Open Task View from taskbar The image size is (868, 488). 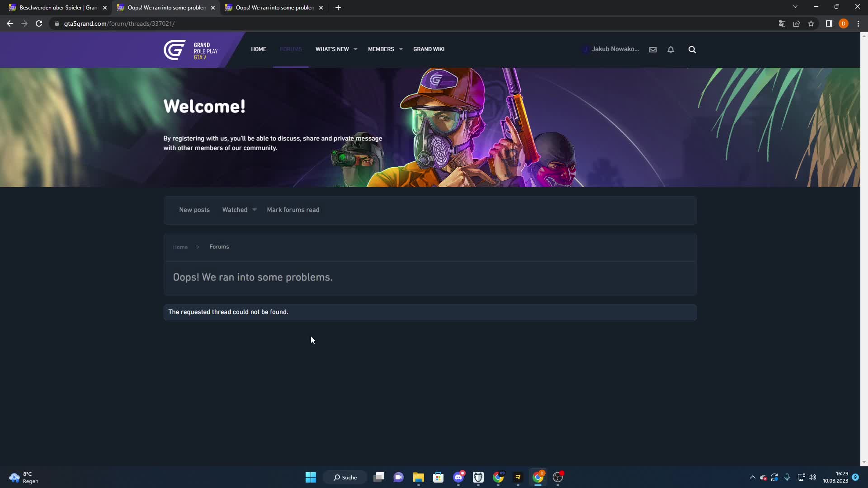click(x=379, y=477)
